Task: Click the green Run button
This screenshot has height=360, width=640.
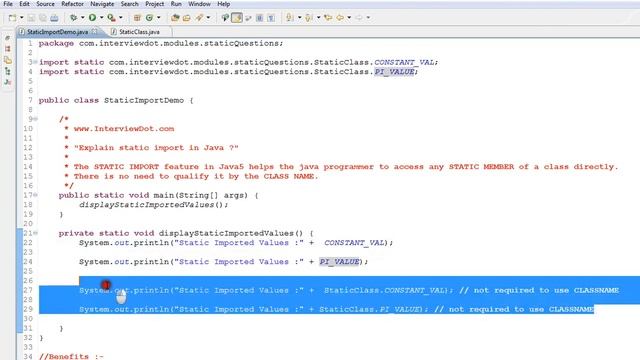Action: tap(92, 18)
